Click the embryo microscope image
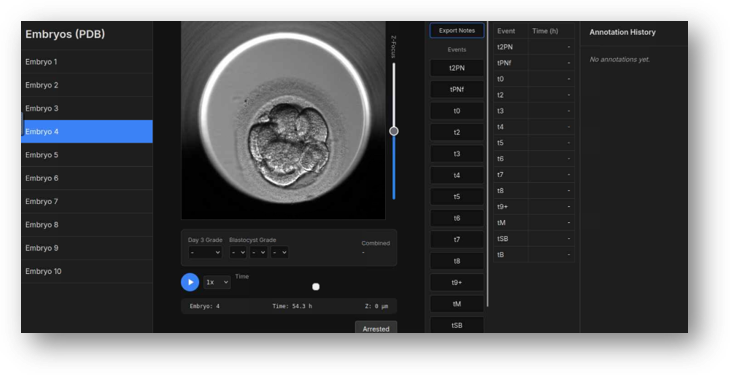The width and height of the screenshot is (730, 375). click(283, 120)
